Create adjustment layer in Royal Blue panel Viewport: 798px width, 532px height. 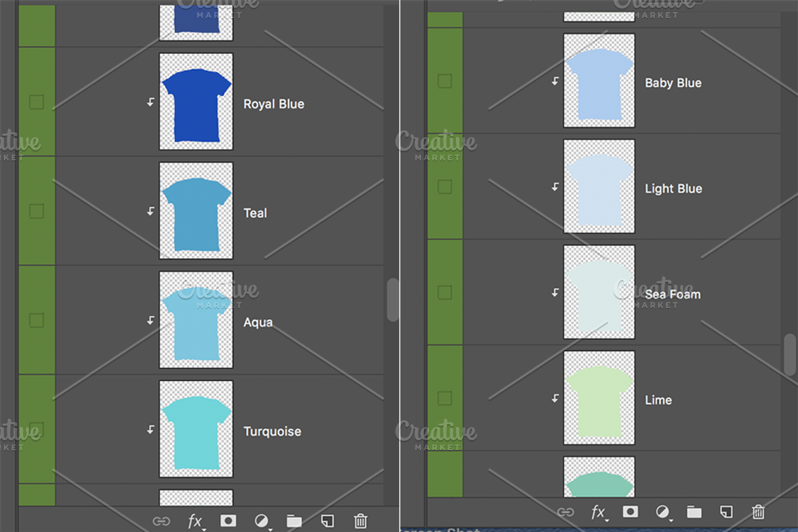262,521
